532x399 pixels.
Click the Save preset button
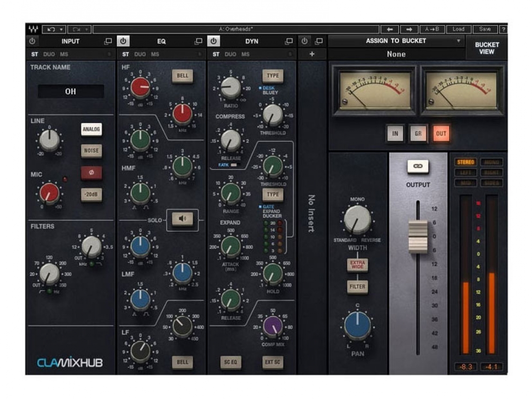[x=485, y=29]
